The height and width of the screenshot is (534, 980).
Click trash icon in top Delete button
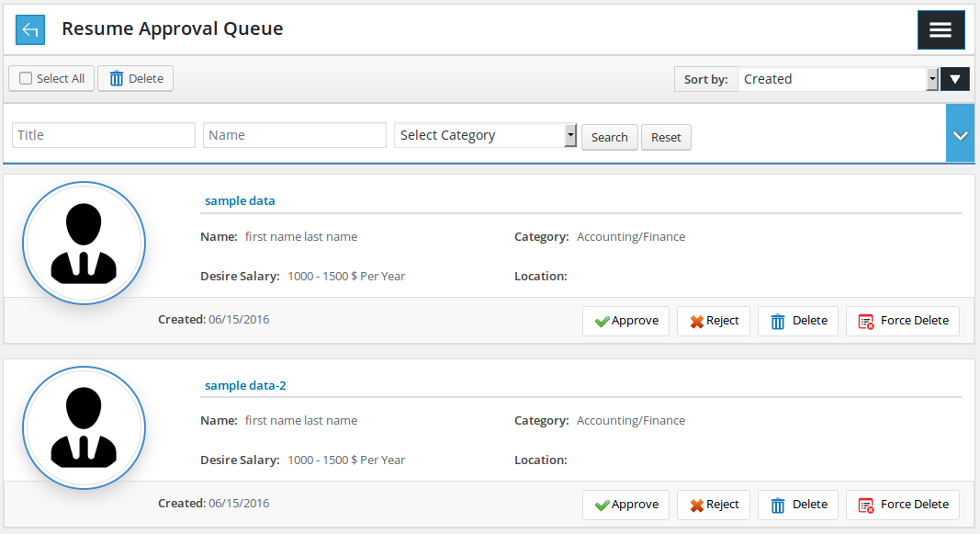(x=117, y=79)
